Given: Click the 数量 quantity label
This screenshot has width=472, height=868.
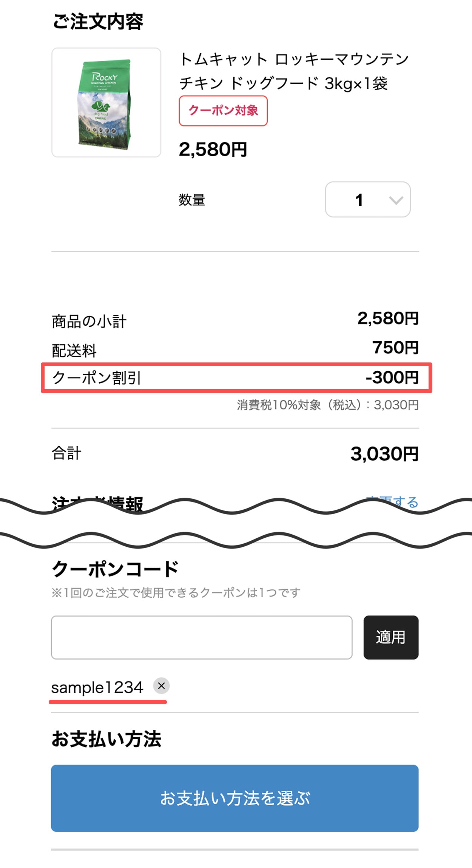Looking at the screenshot, I should (192, 200).
